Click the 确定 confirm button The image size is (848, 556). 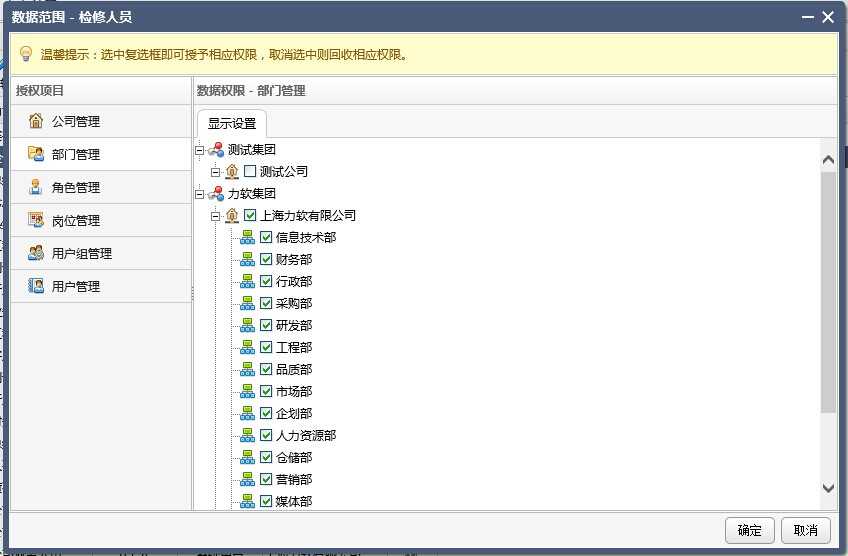point(750,531)
